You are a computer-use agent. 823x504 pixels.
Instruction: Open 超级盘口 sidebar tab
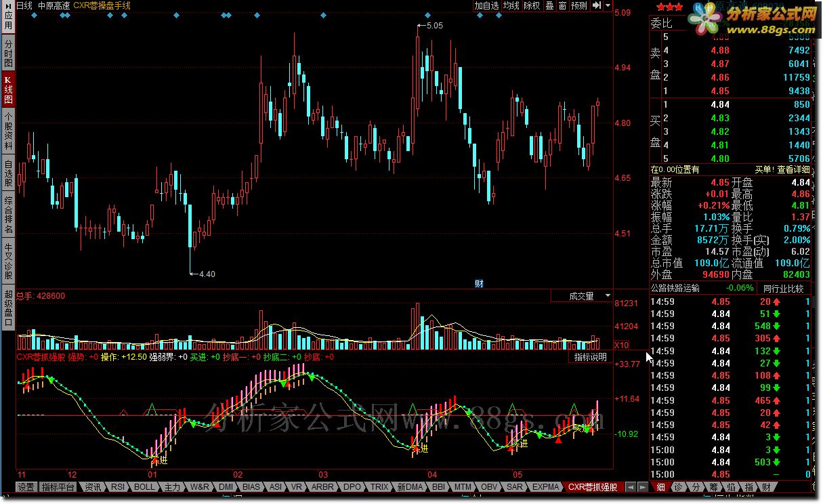pos(8,308)
